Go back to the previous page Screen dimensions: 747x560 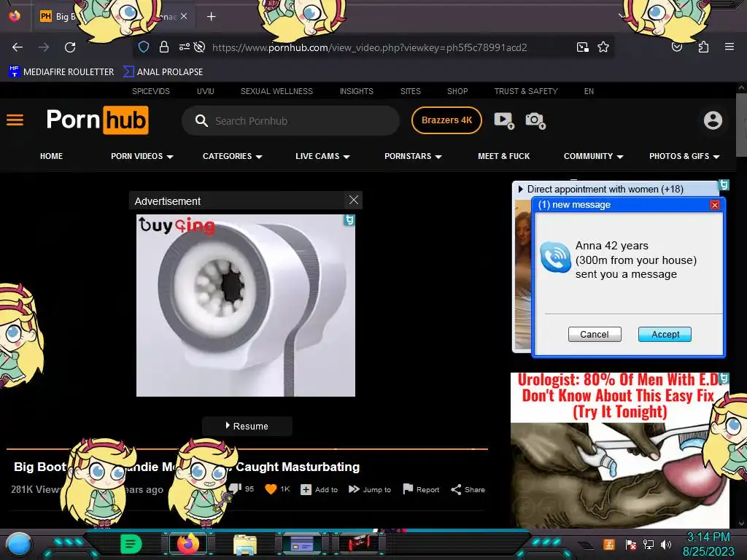18,47
